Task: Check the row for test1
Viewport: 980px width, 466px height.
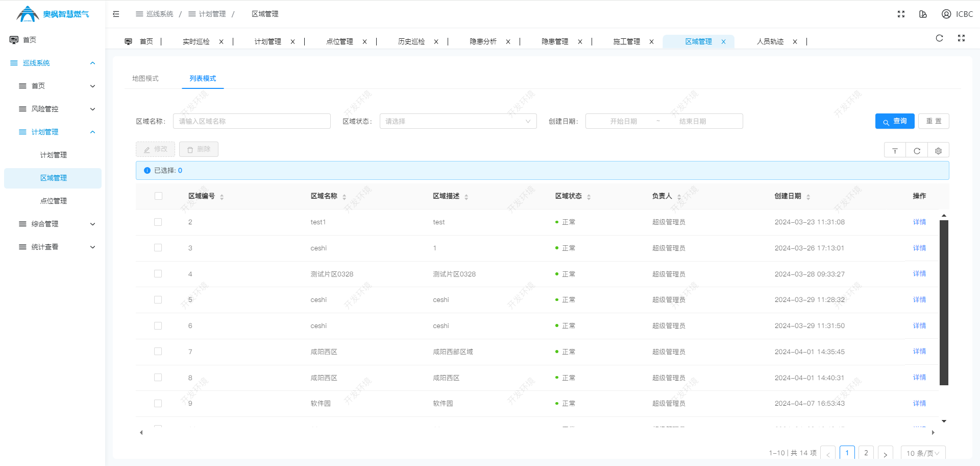Action: [x=158, y=222]
